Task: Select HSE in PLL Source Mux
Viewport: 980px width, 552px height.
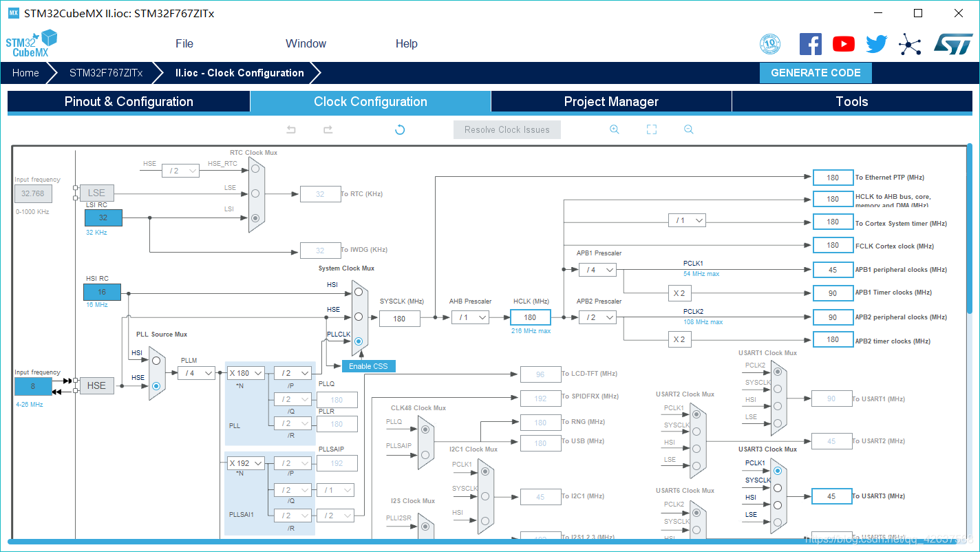Action: coord(156,386)
